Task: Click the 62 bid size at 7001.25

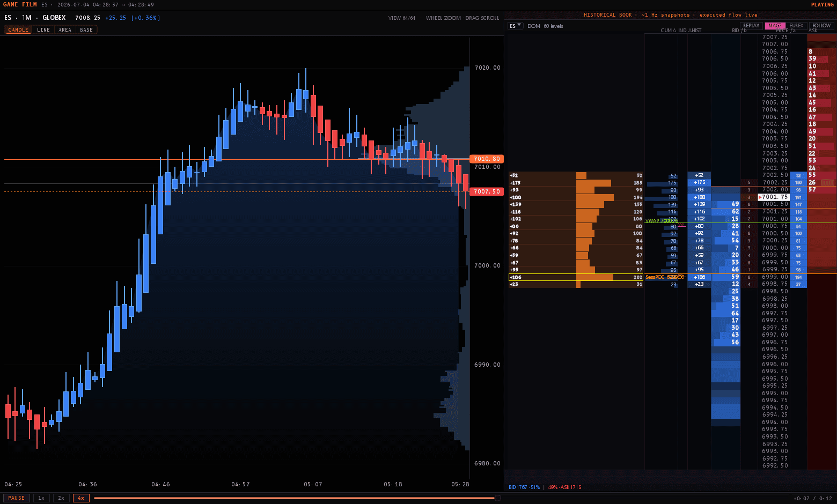Action: (735, 212)
